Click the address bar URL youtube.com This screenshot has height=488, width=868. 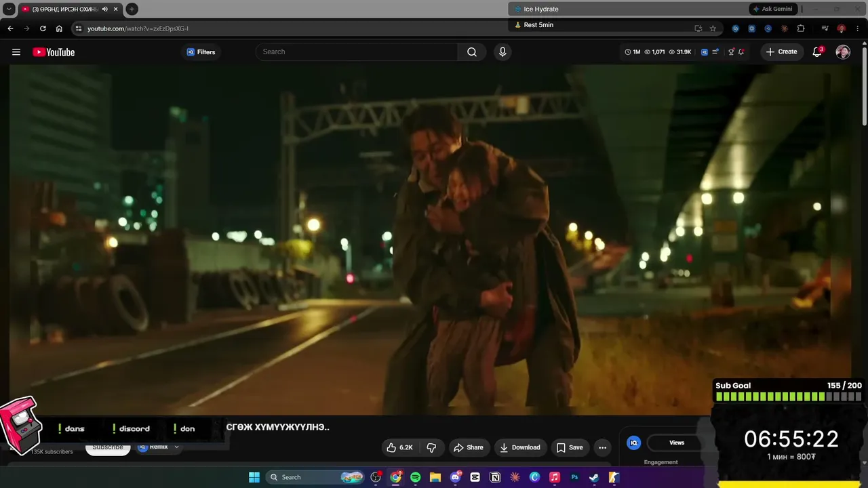(x=138, y=28)
